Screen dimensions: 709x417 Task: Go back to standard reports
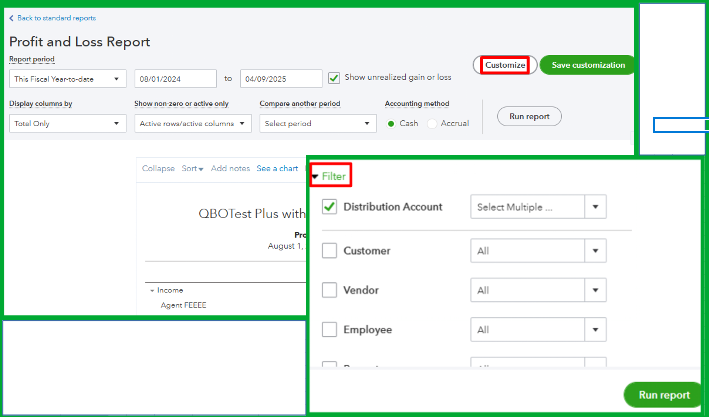pos(50,18)
